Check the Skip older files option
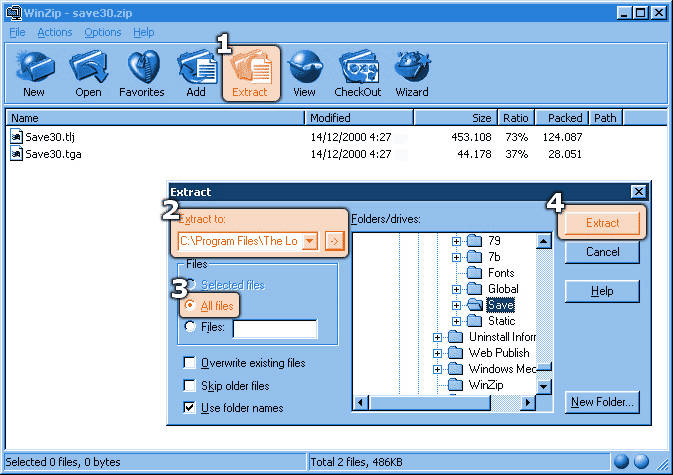This screenshot has width=673, height=475. coord(190,386)
